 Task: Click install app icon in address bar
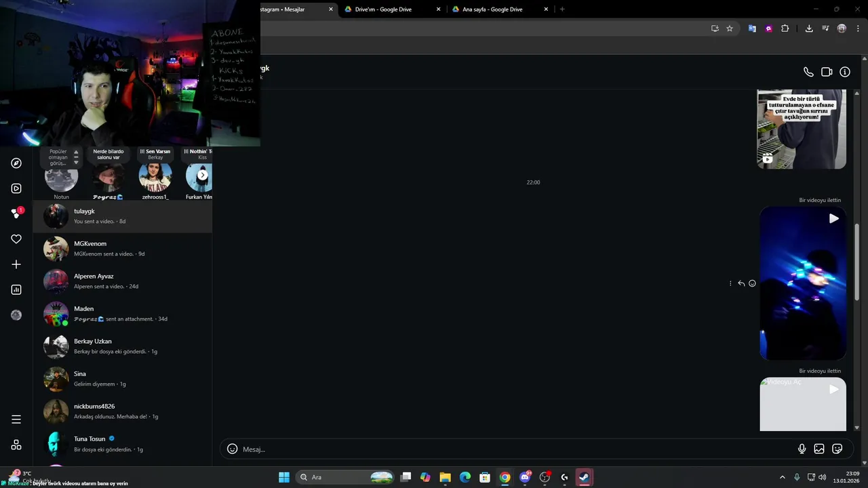coord(715,28)
